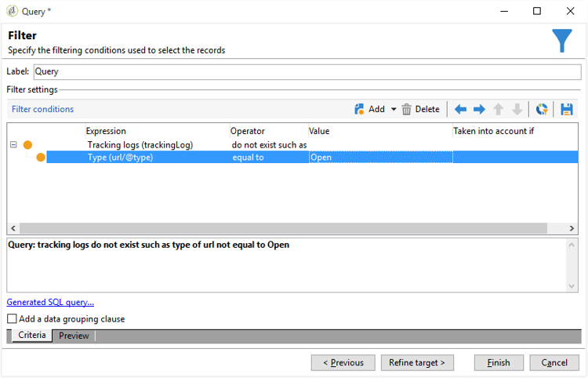Collapse the Tracking logs tree node
This screenshot has width=588, height=378.
(x=13, y=145)
